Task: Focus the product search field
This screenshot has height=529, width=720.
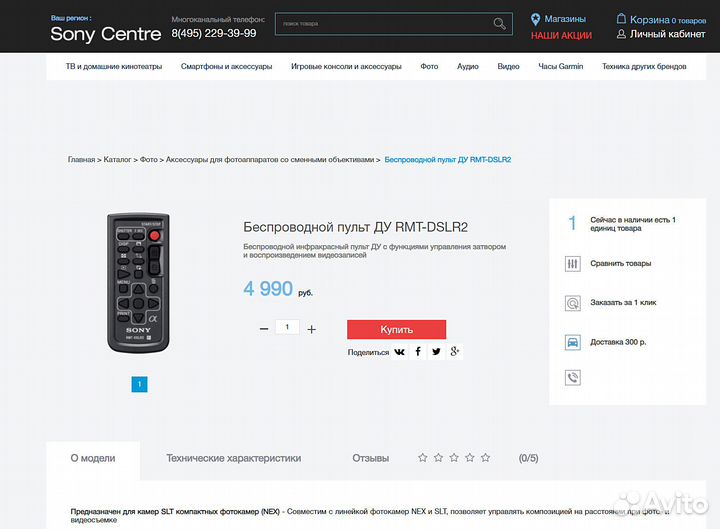Action: click(x=394, y=24)
